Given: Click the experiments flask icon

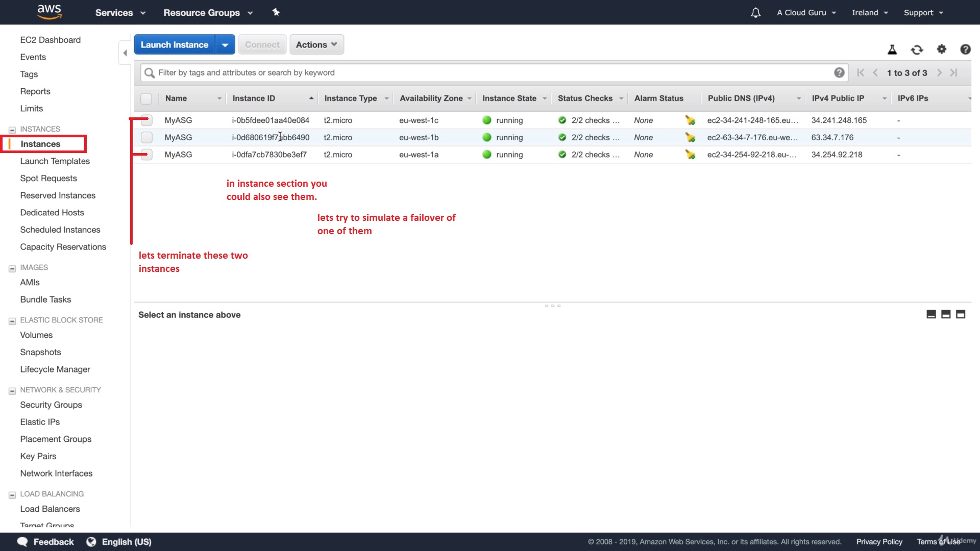Looking at the screenshot, I should pos(892,49).
